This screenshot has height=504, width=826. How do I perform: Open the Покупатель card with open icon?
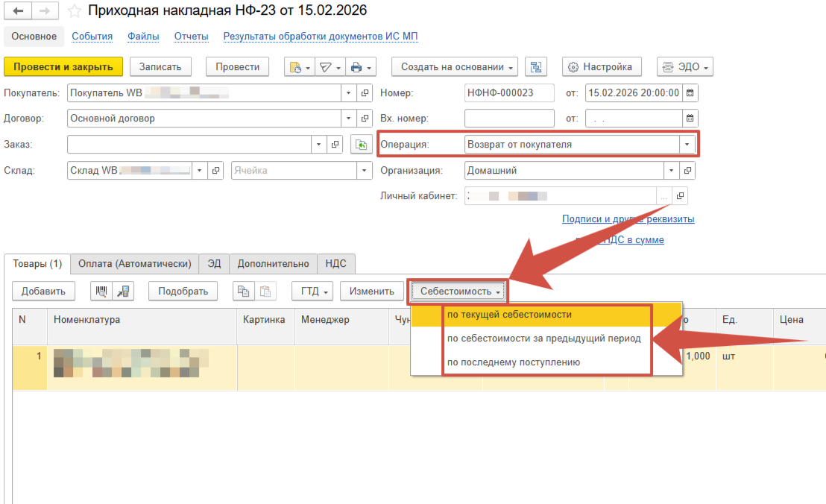click(365, 93)
